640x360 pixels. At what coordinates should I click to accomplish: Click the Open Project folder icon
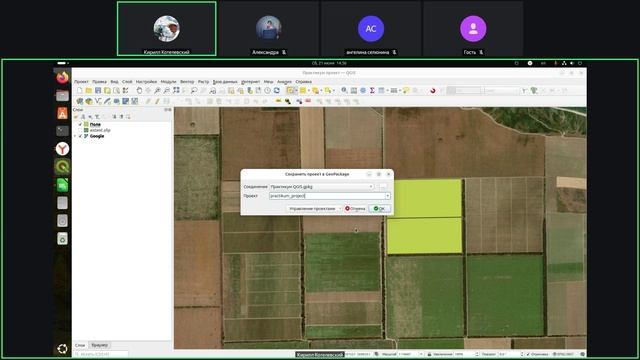pyautogui.click(x=89, y=91)
